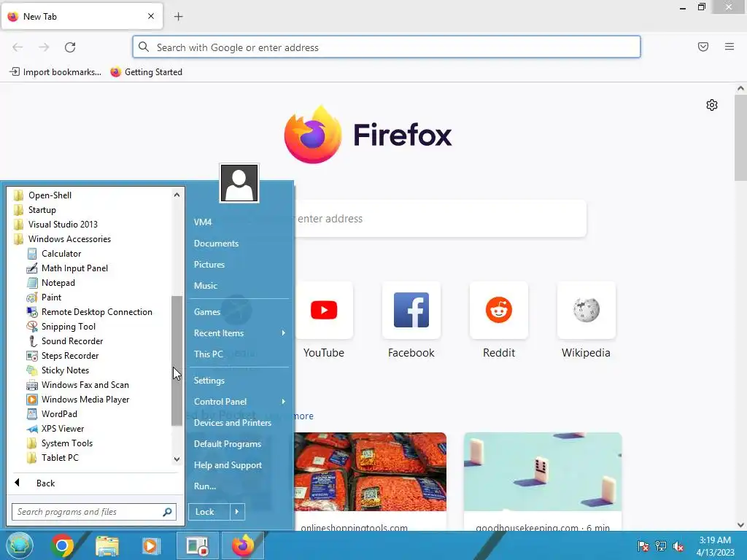Start the Snipping Tool

click(61, 327)
